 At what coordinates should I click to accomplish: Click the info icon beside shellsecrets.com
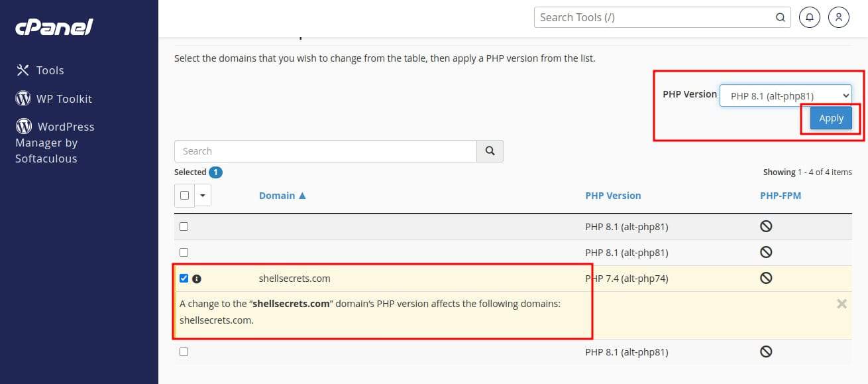pos(197,279)
